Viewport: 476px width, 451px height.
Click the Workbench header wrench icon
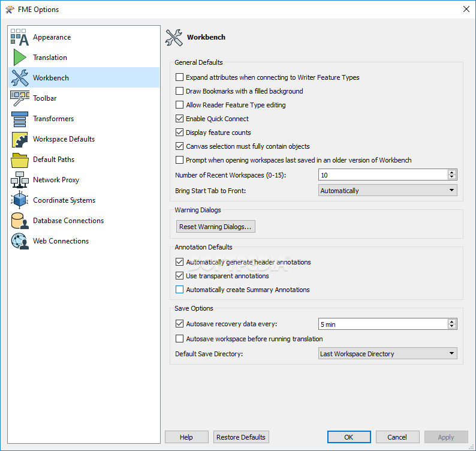(174, 37)
